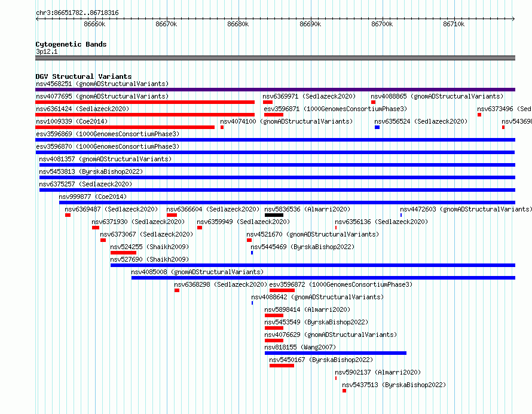Open esv3596869 1000GenomesConsortiumPhase3 label
Image resolution: width=532 pixels, height=414 pixels.
point(108,134)
